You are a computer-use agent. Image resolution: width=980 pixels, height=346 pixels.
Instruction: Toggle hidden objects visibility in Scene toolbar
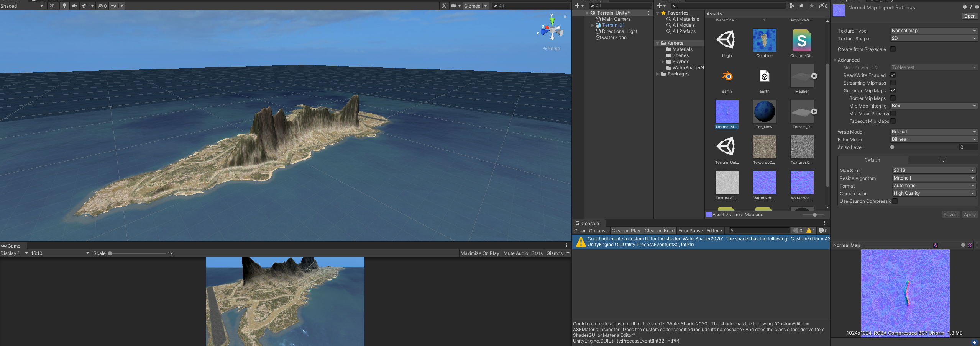(102, 6)
